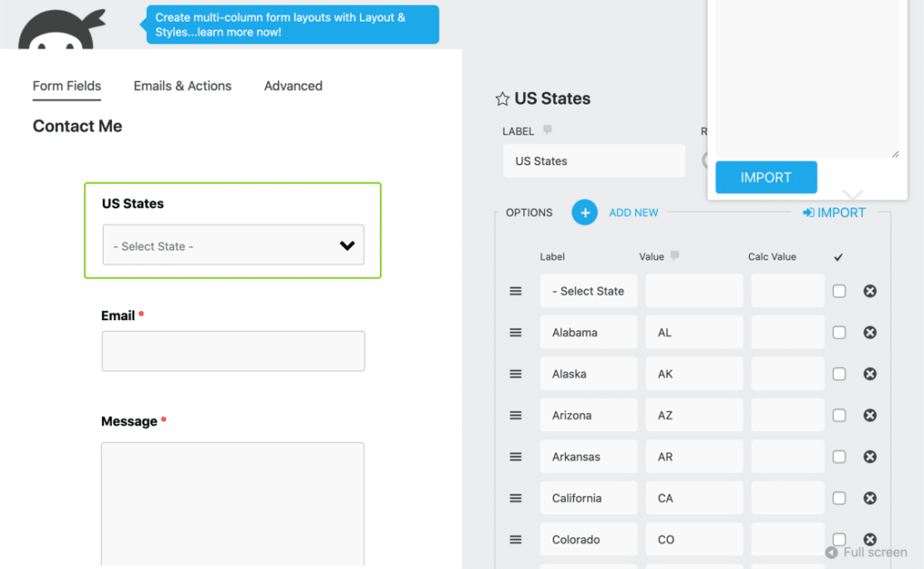Enable the checkbox on Select State row
The image size is (924, 569).
click(x=839, y=291)
